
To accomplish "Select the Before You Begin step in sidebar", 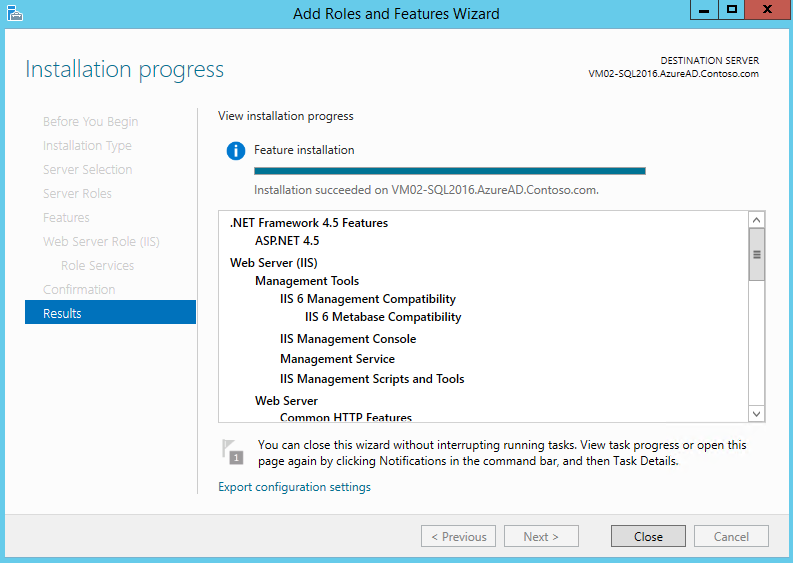I will pos(91,121).
